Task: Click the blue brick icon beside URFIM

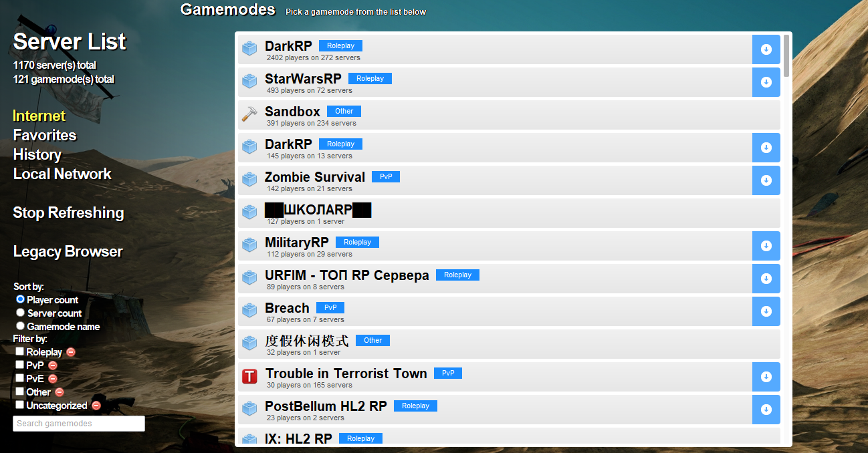Action: pyautogui.click(x=249, y=278)
